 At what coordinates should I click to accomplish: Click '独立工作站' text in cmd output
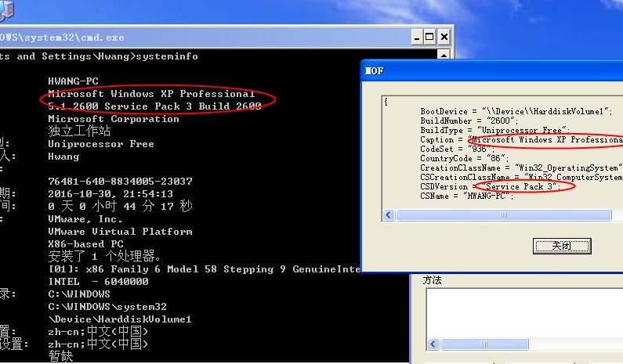coord(79,131)
